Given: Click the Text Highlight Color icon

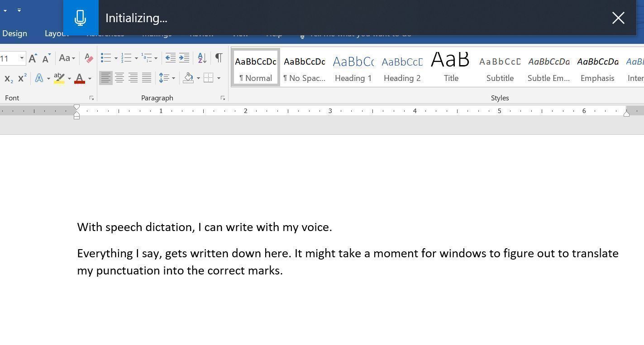Looking at the screenshot, I should coord(58,78).
